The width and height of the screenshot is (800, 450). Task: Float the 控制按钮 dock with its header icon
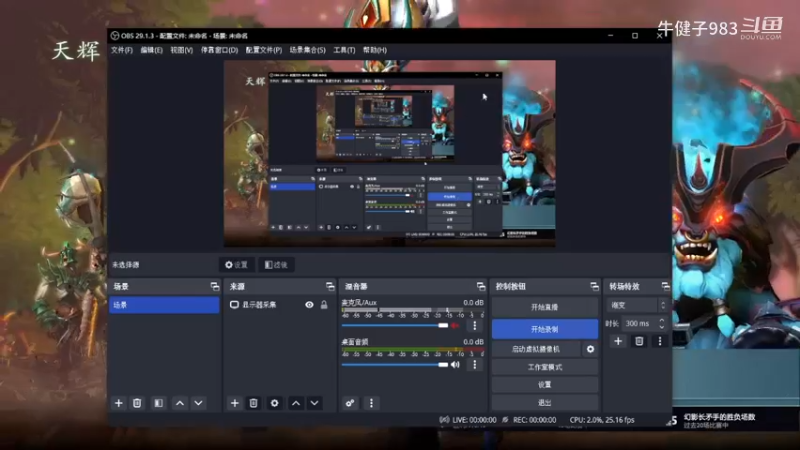(x=594, y=286)
